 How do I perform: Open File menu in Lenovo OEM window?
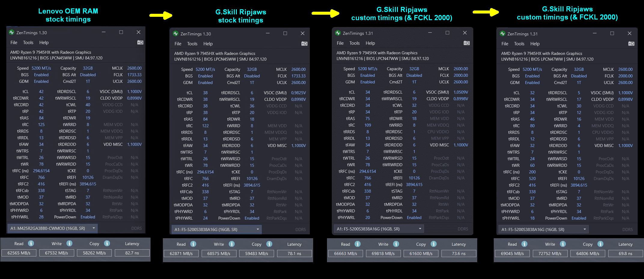pos(14,43)
